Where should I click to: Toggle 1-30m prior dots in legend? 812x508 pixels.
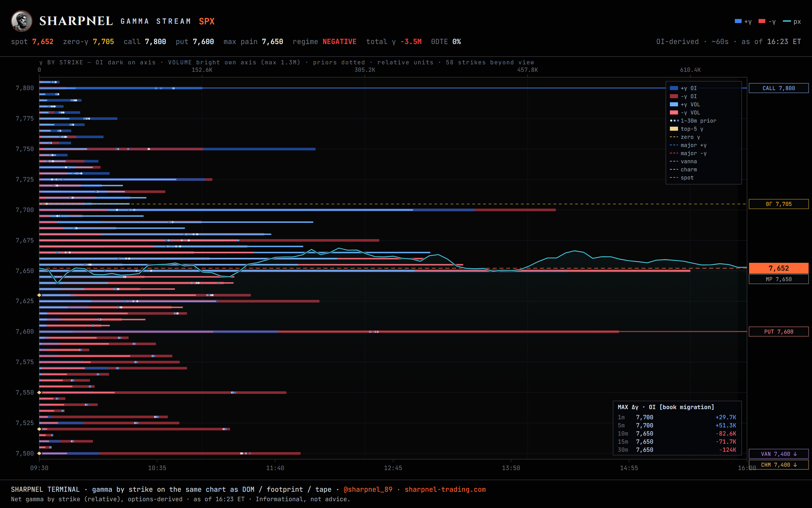pos(693,121)
